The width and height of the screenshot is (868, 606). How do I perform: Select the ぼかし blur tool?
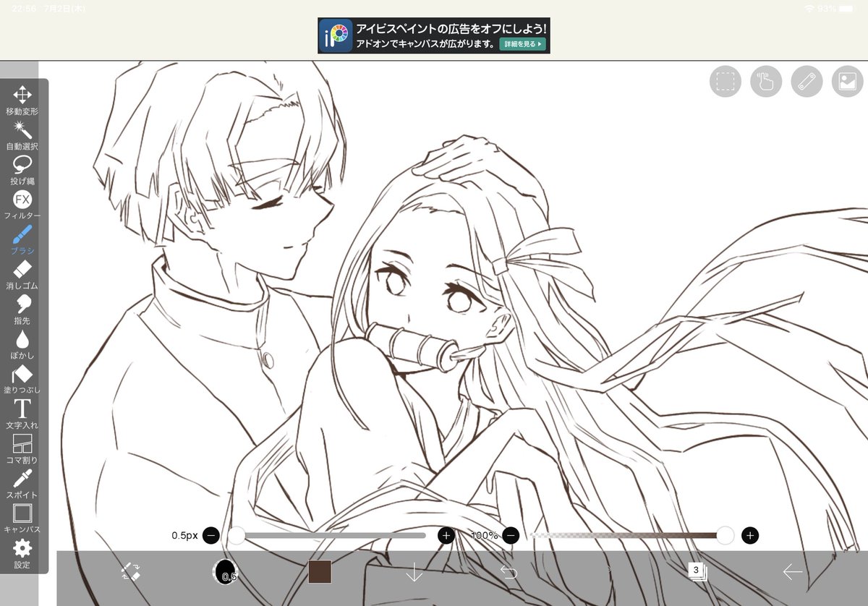click(22, 344)
